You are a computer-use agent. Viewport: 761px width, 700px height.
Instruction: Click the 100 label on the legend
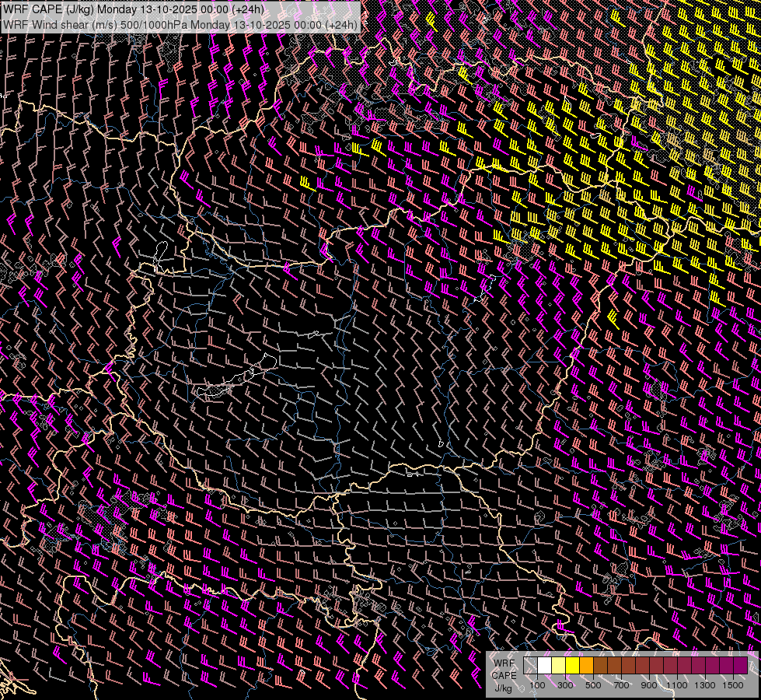[x=537, y=685]
